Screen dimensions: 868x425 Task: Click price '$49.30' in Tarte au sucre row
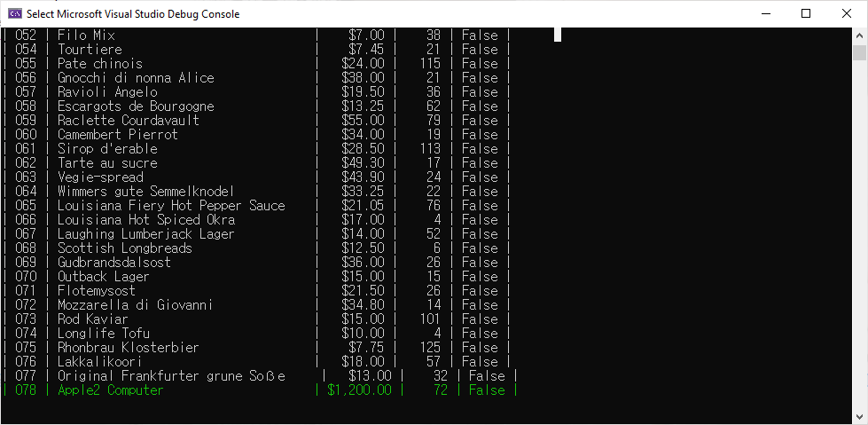[364, 163]
